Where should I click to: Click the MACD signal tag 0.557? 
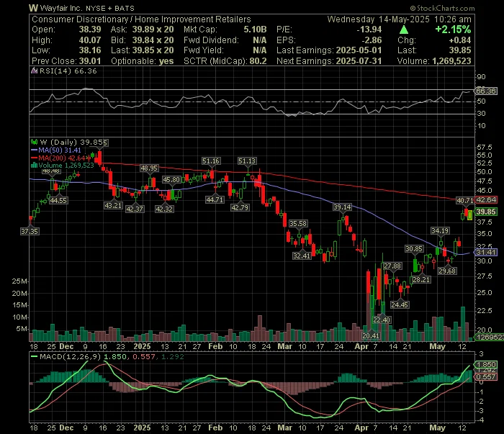[487, 377]
